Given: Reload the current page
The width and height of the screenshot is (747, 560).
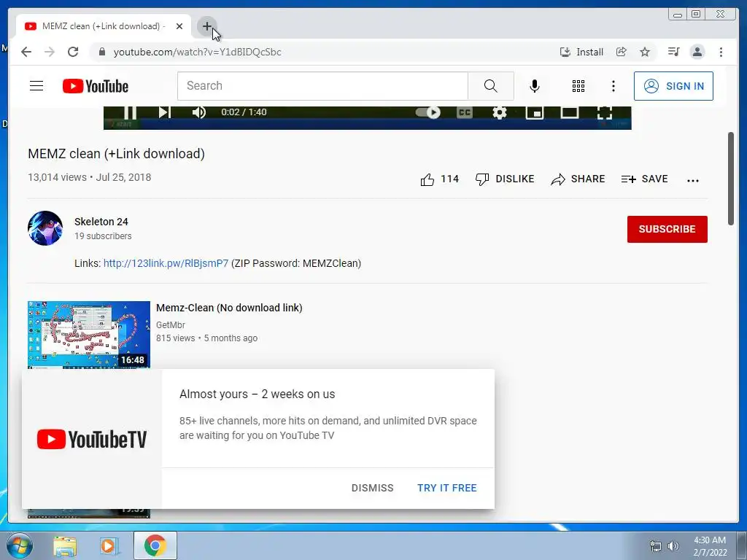Looking at the screenshot, I should pyautogui.click(x=73, y=52).
